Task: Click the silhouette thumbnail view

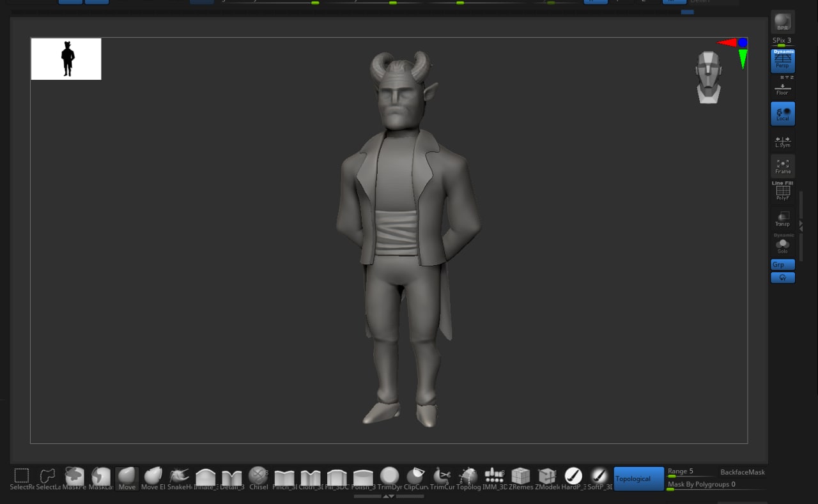Action: [66, 59]
